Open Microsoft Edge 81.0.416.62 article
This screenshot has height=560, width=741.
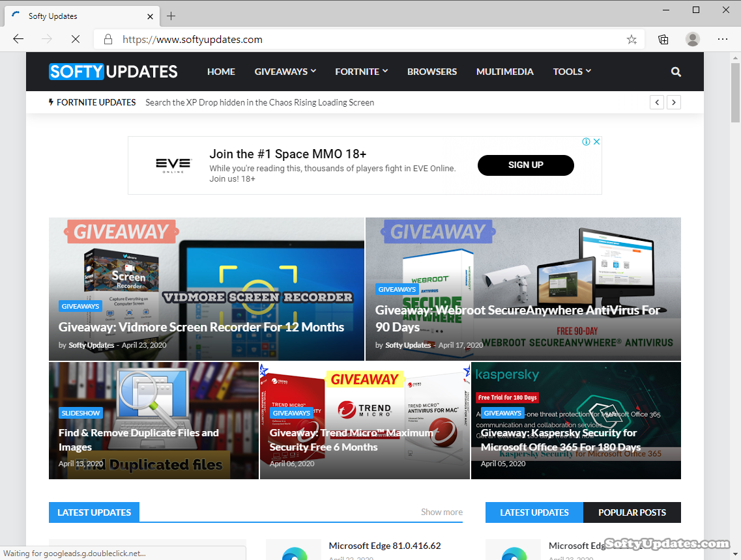pos(385,546)
